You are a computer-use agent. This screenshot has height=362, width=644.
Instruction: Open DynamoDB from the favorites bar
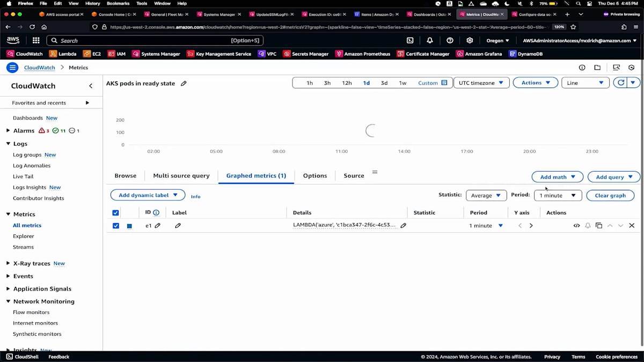[525, 54]
